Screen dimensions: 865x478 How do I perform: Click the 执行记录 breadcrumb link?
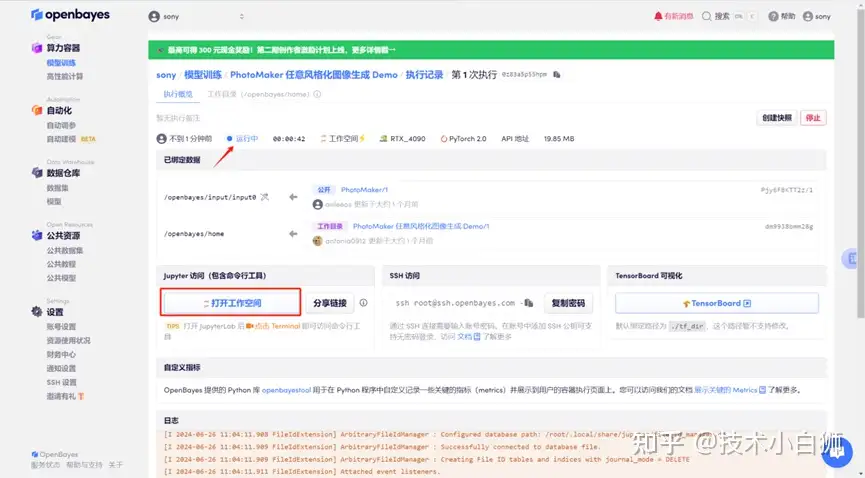pos(424,75)
